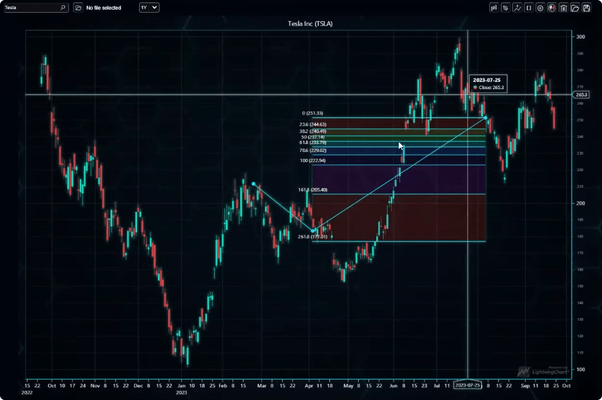The width and height of the screenshot is (602, 400).
Task: Open the color theme circle icon
Action: coord(552,8)
